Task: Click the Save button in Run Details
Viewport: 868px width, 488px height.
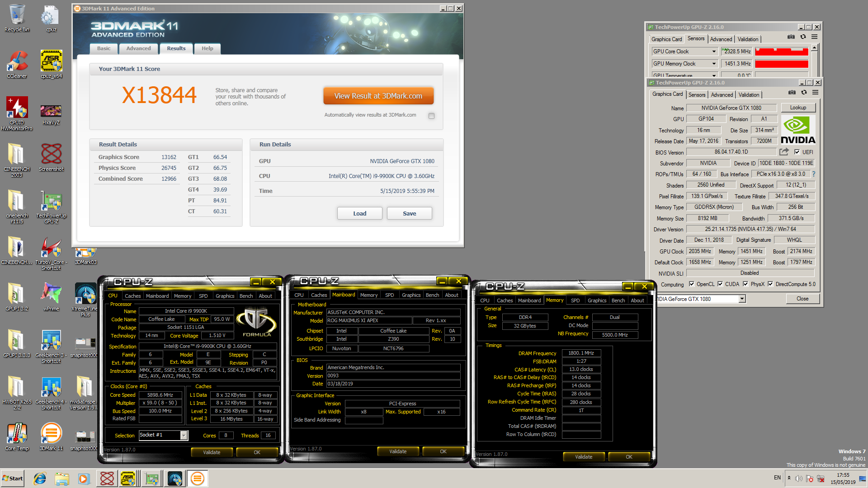Action: (410, 213)
